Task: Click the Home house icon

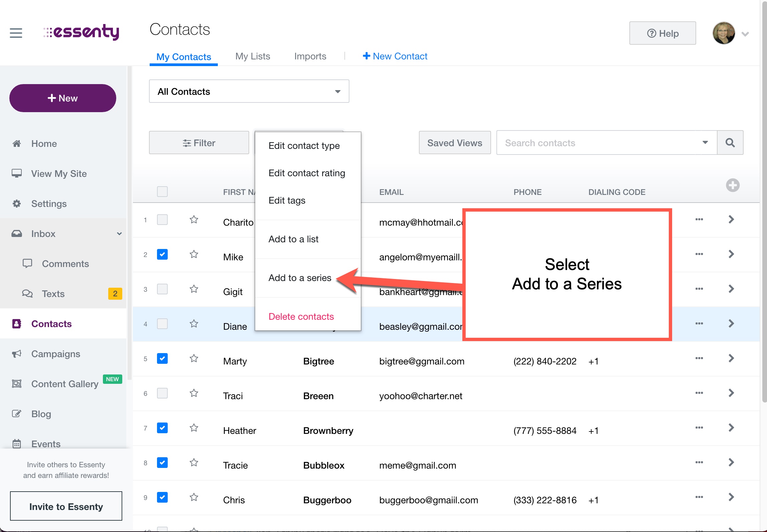Action: coord(17,144)
